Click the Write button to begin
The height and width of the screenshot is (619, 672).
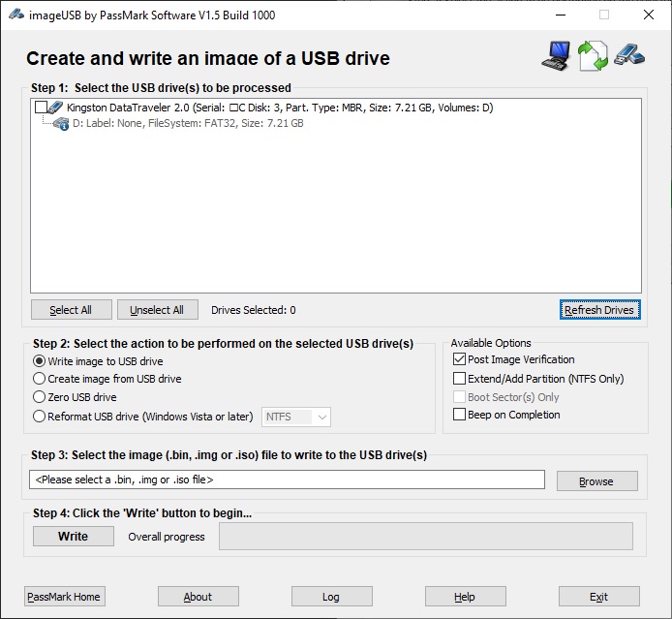tap(74, 537)
